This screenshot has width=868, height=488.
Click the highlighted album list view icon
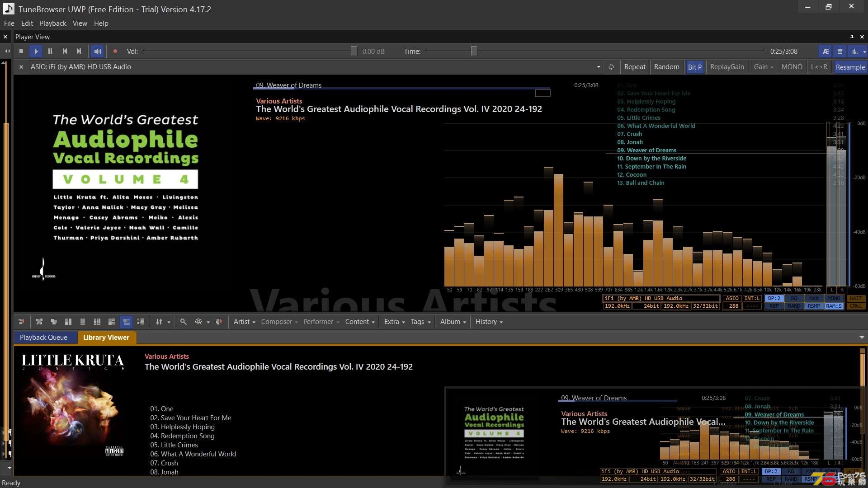coord(127,322)
